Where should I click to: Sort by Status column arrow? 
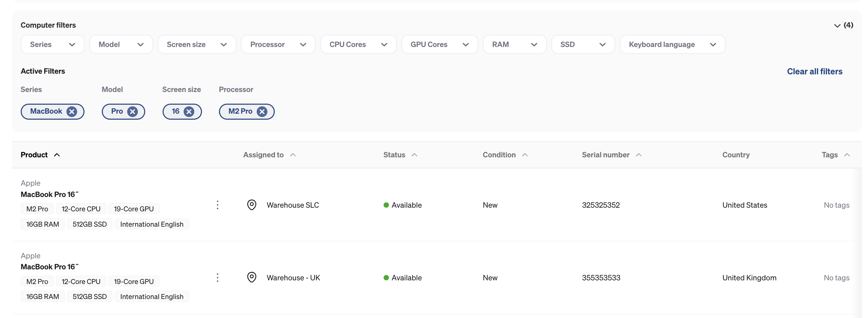click(x=414, y=155)
